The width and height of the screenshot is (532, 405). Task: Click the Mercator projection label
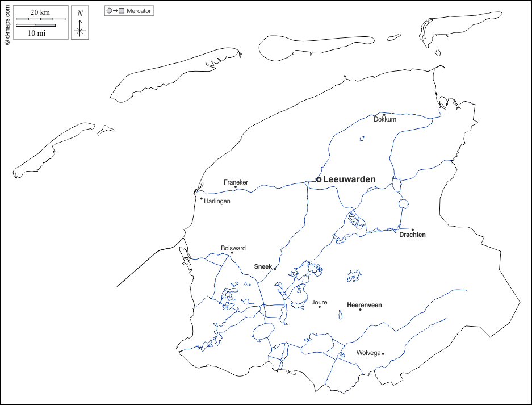(x=139, y=11)
